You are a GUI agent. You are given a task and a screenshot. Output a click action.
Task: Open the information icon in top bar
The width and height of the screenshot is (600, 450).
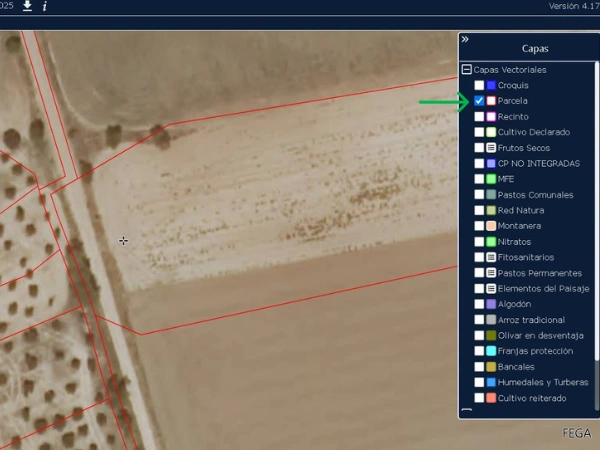point(44,6)
